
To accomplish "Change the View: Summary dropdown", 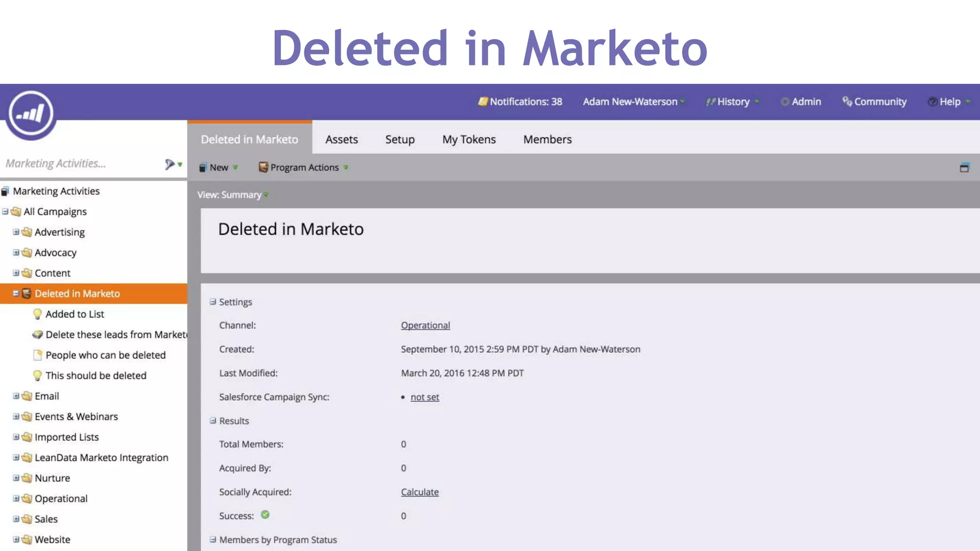I will [x=233, y=195].
